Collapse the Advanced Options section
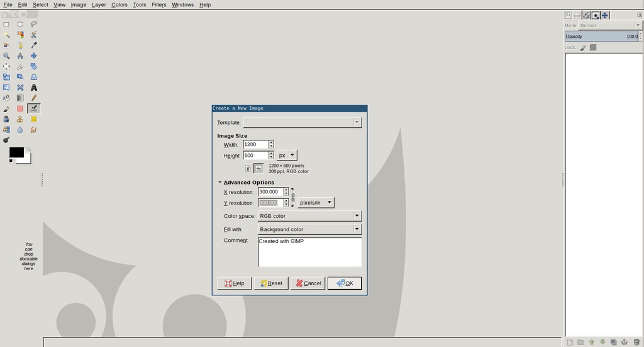The image size is (644, 347). [x=219, y=182]
